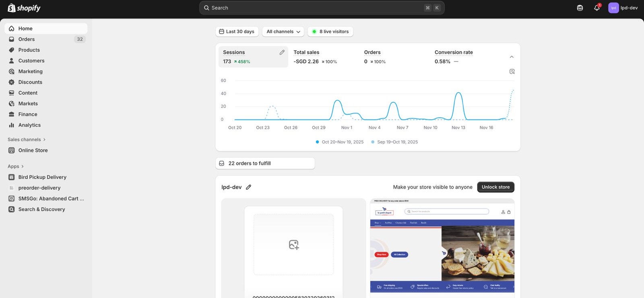Open Orders in the sidebar

pyautogui.click(x=27, y=39)
